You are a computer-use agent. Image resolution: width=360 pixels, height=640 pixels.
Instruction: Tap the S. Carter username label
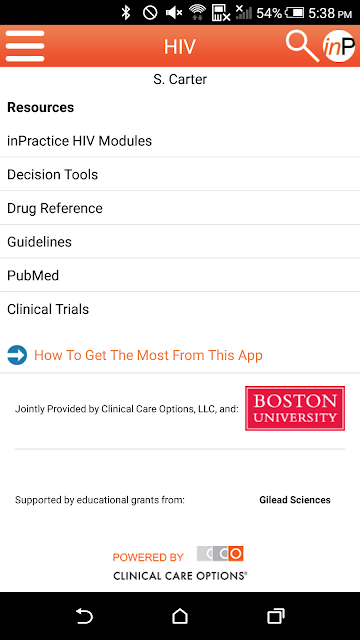click(x=180, y=79)
